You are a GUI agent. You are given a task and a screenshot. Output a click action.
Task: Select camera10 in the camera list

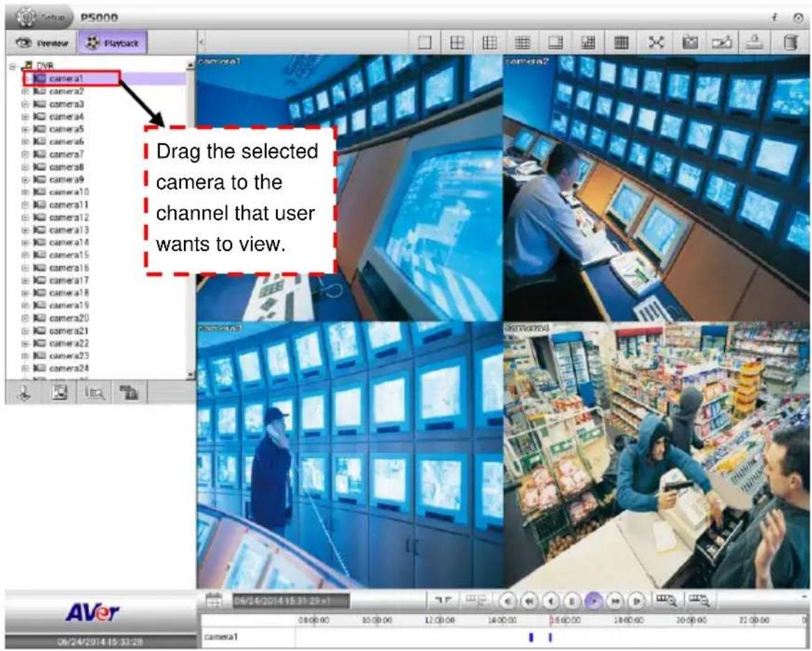coord(69,192)
